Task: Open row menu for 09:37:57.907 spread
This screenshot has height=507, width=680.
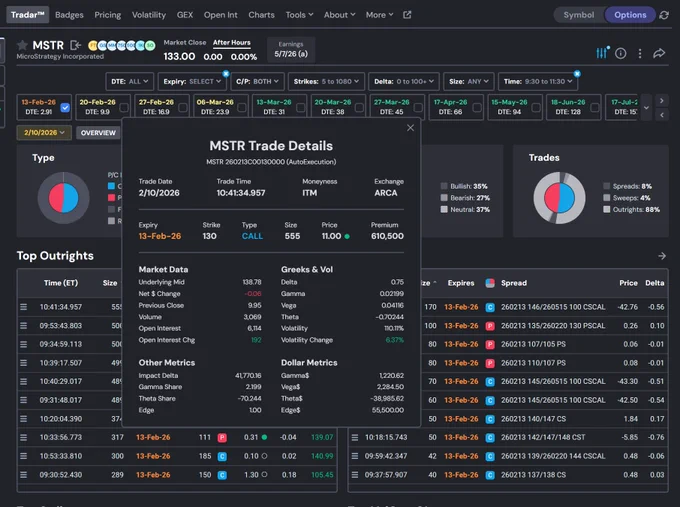Action: [355, 474]
